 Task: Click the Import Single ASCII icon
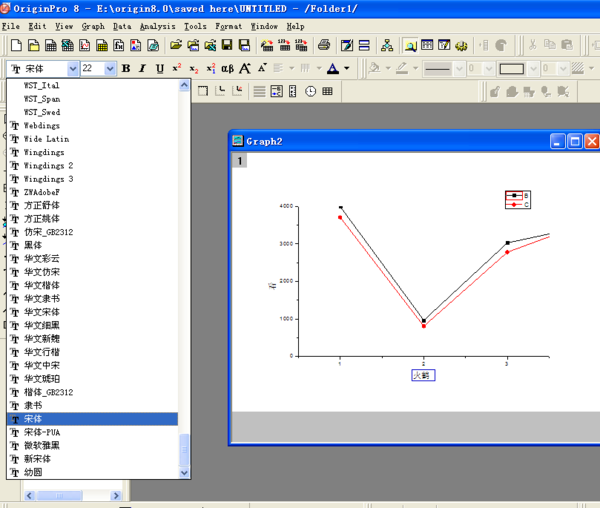click(x=284, y=45)
